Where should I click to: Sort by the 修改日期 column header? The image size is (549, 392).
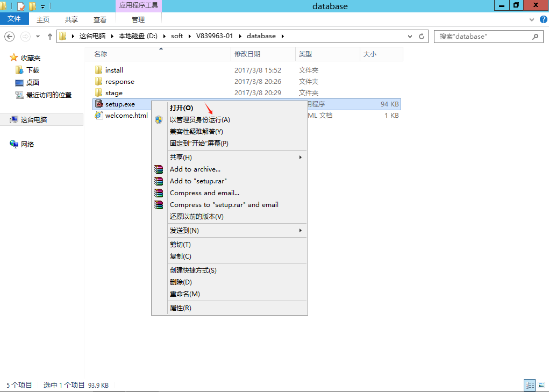point(263,54)
